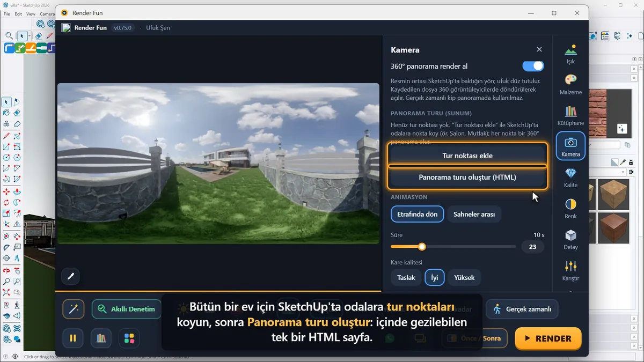Click Tur noktası ekle button

467,156
